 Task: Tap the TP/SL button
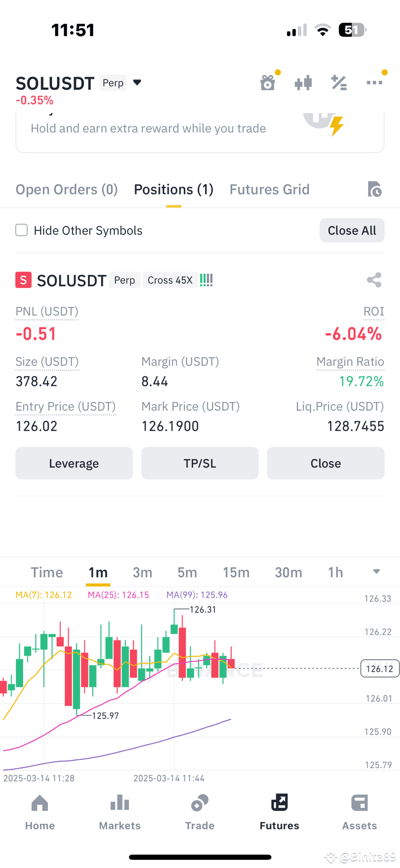[200, 463]
